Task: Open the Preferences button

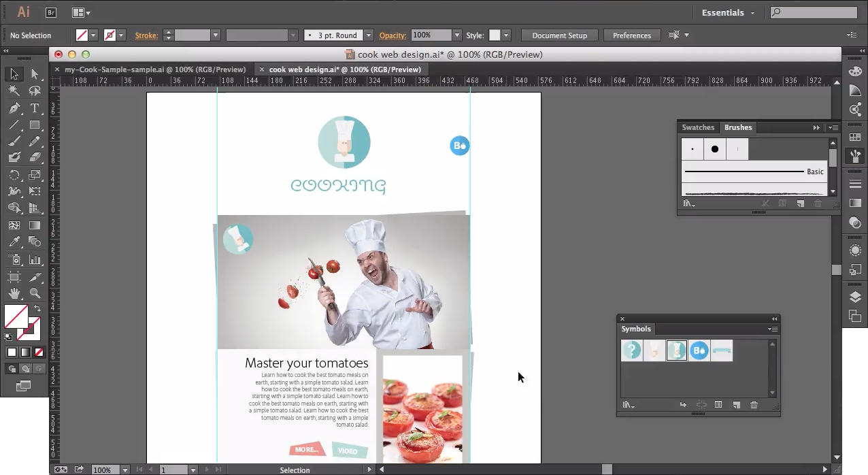Action: (x=631, y=35)
